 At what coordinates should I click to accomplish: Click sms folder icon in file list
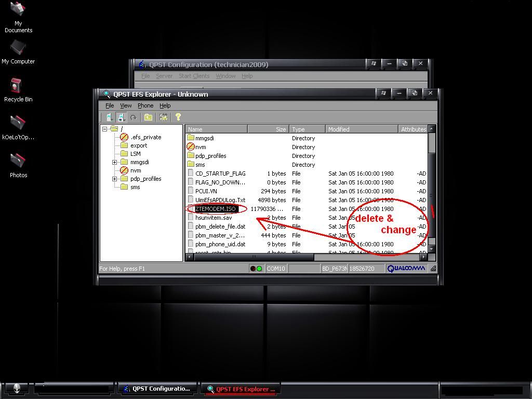coord(190,164)
